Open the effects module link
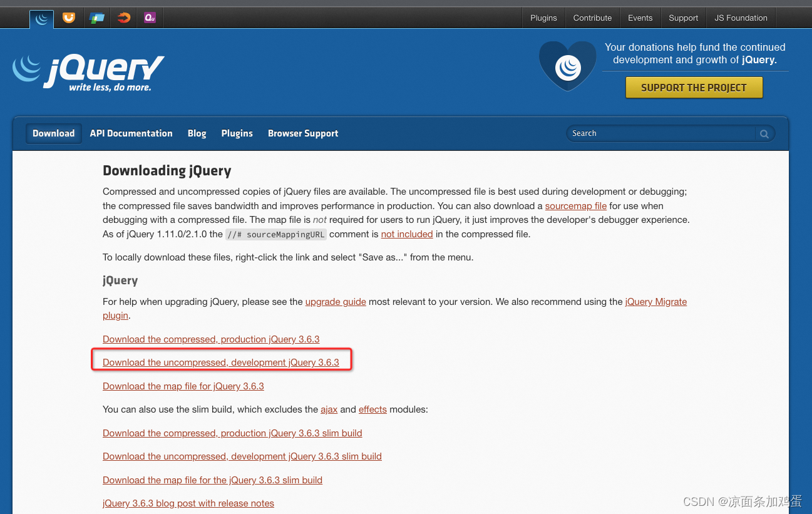 pos(373,409)
